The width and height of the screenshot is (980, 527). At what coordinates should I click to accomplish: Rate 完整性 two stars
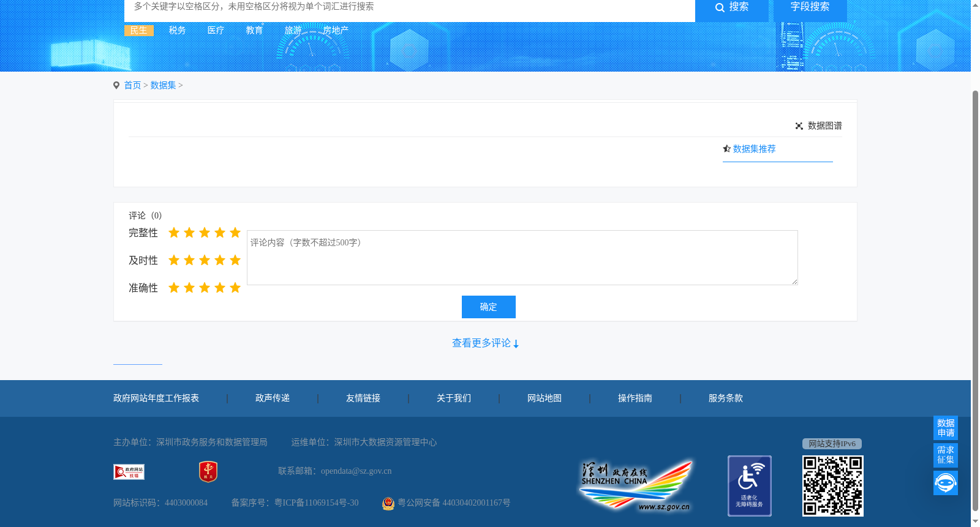[x=189, y=233]
